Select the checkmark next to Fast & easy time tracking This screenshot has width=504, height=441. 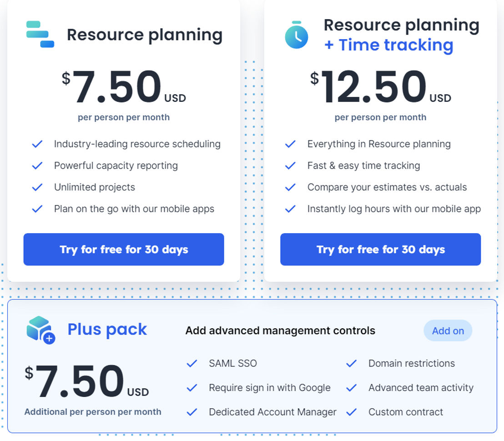[x=290, y=166]
